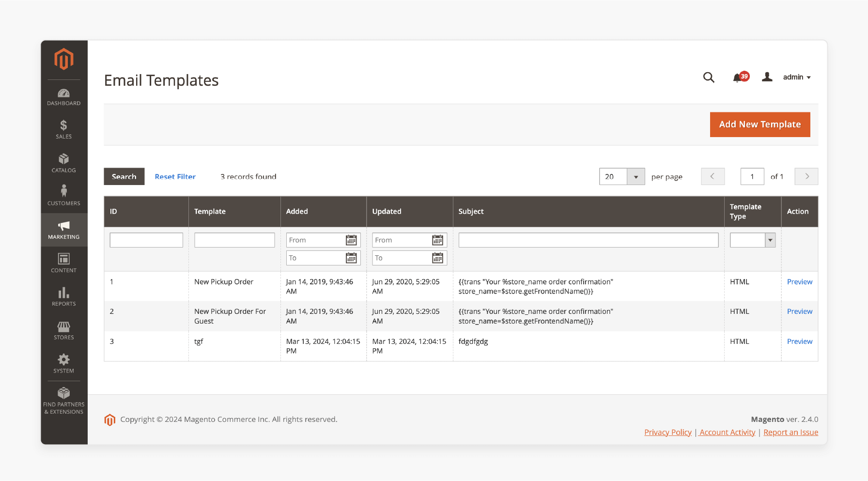Open the Customers sidebar menu
868x481 pixels.
pos(64,195)
